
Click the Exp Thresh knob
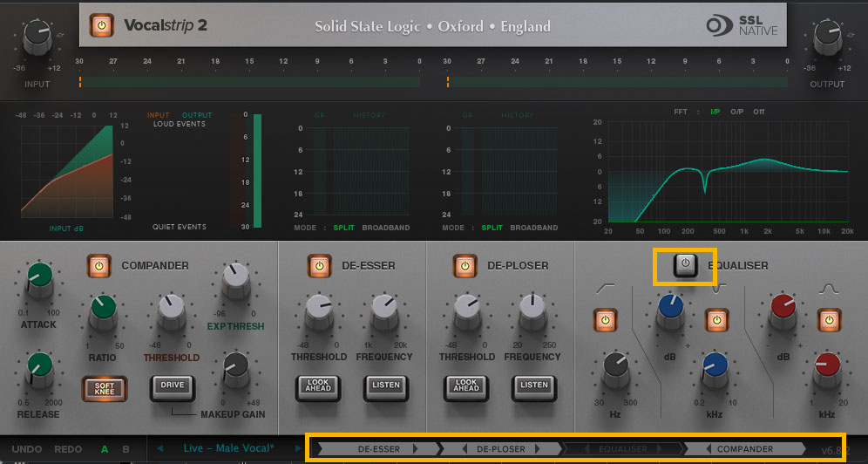click(x=236, y=279)
